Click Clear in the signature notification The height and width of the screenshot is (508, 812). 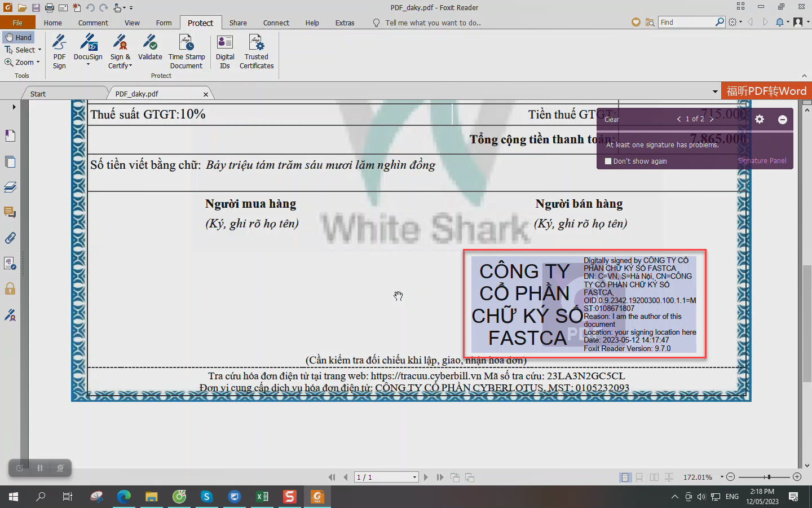tap(611, 120)
